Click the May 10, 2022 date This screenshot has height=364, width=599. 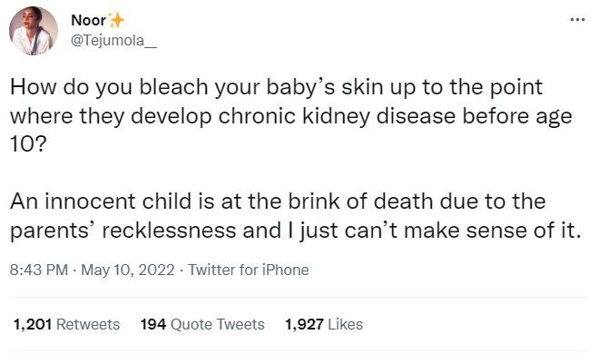tap(127, 270)
